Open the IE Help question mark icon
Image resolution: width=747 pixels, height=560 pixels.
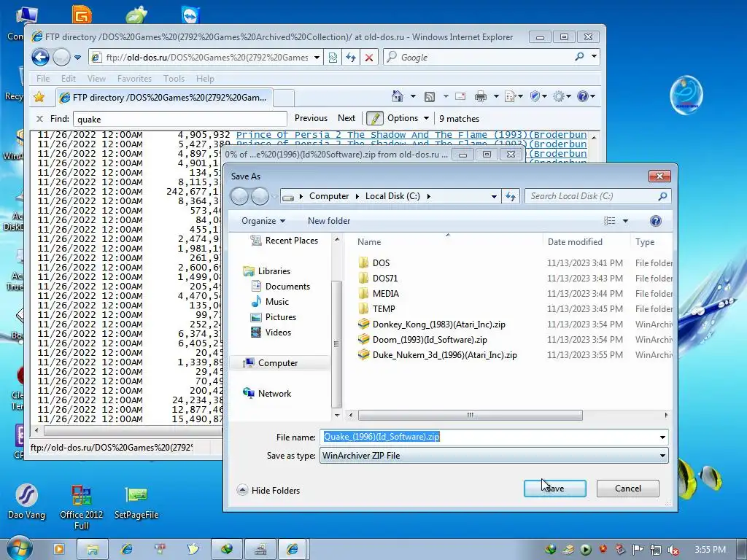tap(582, 97)
